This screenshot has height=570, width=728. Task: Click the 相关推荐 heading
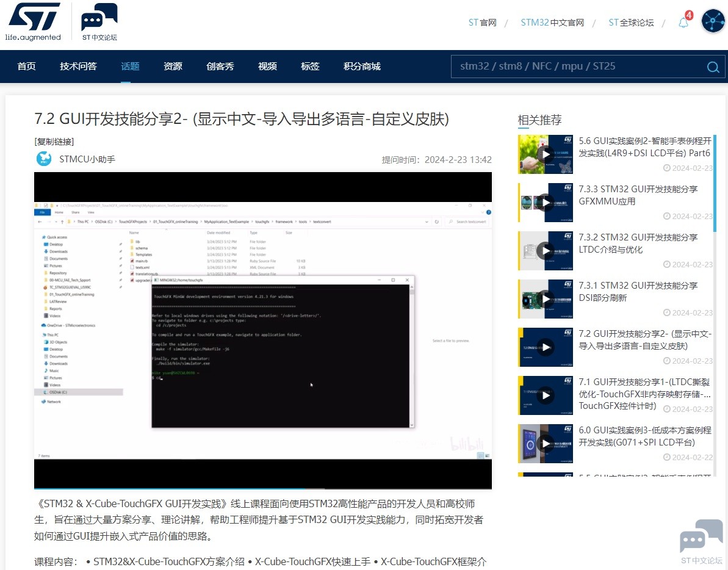[539, 120]
